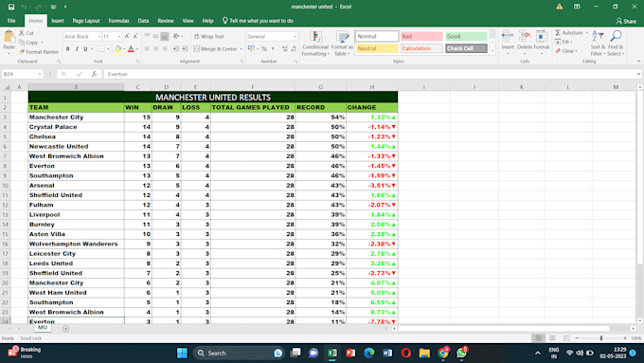
Task: Click the Format cells icon
Action: (x=542, y=38)
